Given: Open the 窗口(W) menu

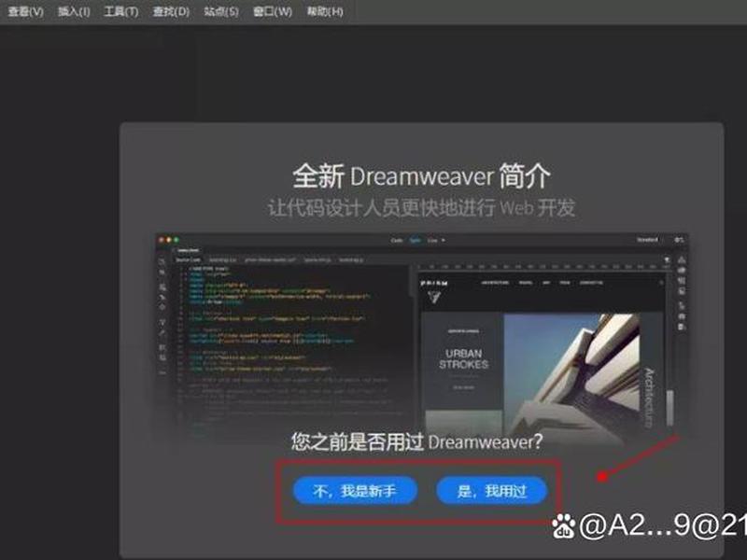Looking at the screenshot, I should pos(272,11).
